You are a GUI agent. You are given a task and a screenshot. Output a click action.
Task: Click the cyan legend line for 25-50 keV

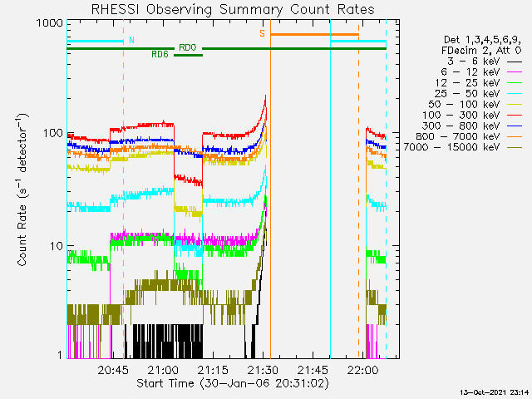point(515,94)
